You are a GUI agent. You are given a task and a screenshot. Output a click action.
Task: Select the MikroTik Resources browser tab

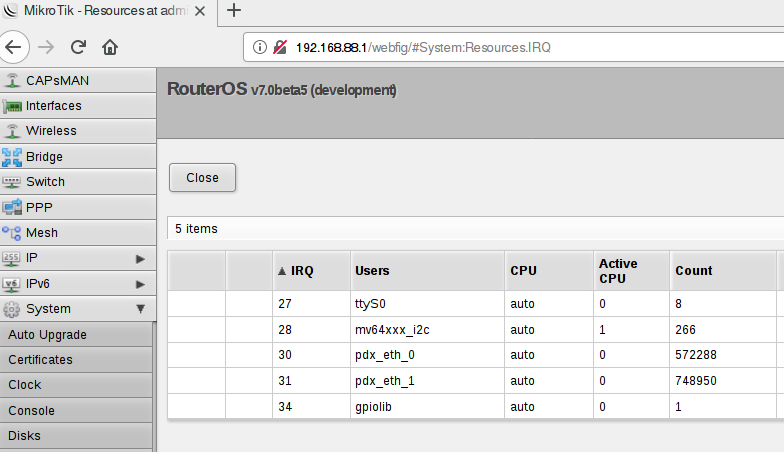pos(109,11)
